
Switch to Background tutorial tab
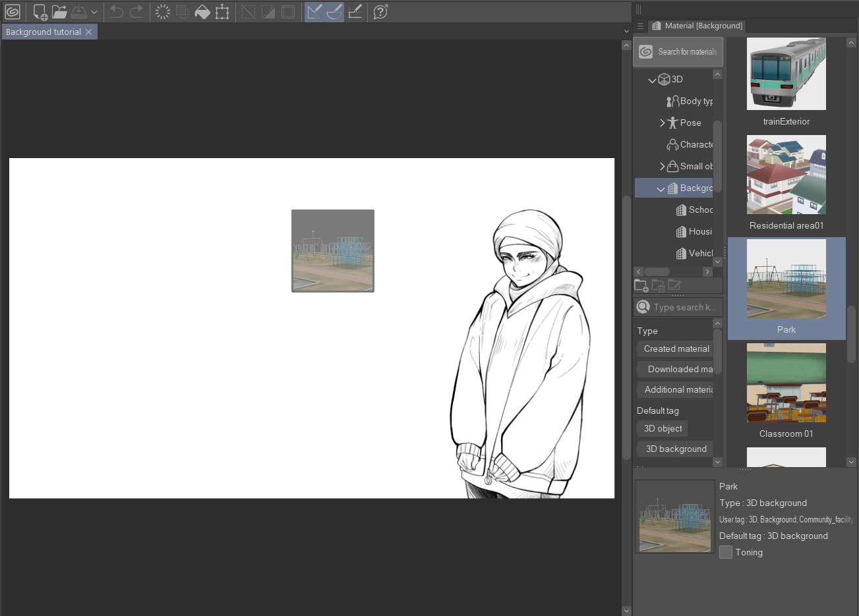[x=44, y=32]
